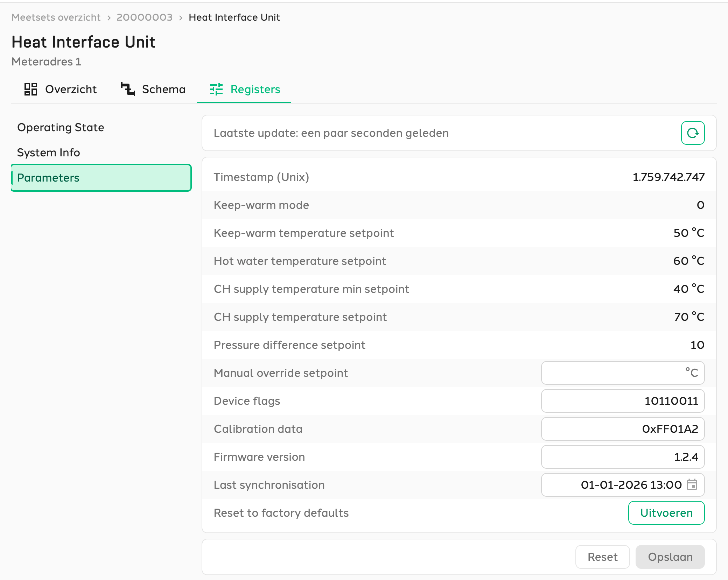Focus the Manual override setpoint field

[623, 373]
